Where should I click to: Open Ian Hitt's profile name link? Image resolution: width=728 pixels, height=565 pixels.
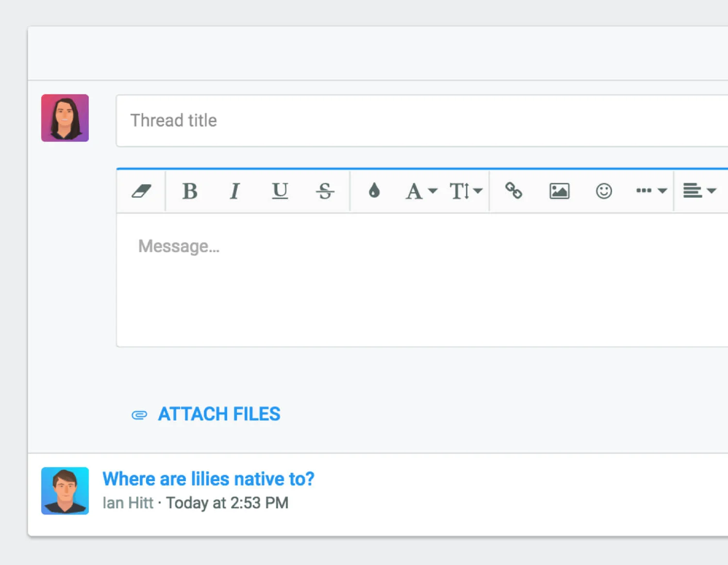(x=128, y=503)
